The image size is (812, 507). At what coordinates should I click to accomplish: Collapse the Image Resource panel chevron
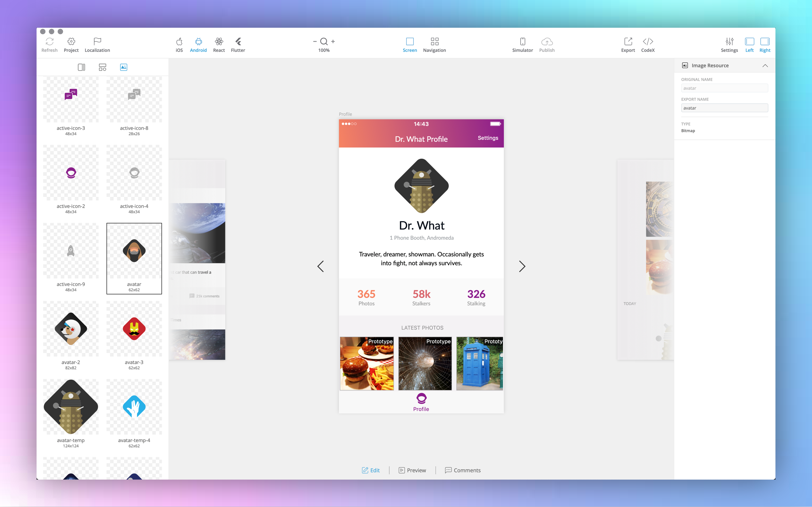765,66
